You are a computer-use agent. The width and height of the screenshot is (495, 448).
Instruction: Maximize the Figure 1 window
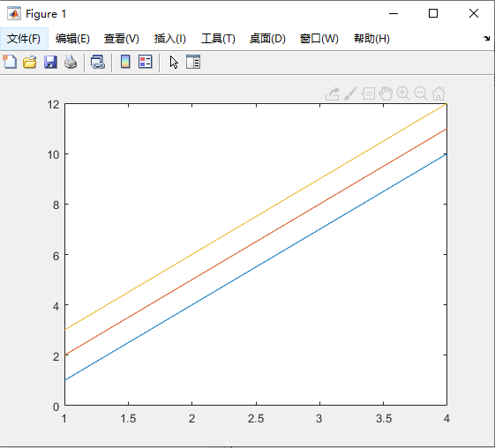[x=433, y=13]
